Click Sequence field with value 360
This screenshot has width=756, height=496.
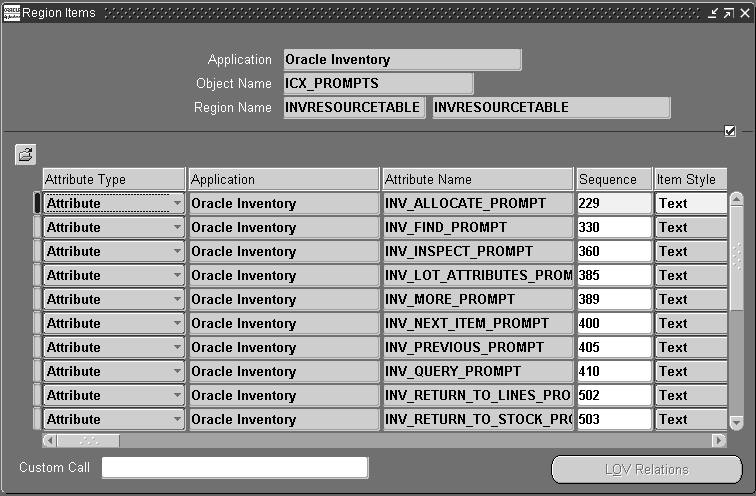pyautogui.click(x=614, y=251)
